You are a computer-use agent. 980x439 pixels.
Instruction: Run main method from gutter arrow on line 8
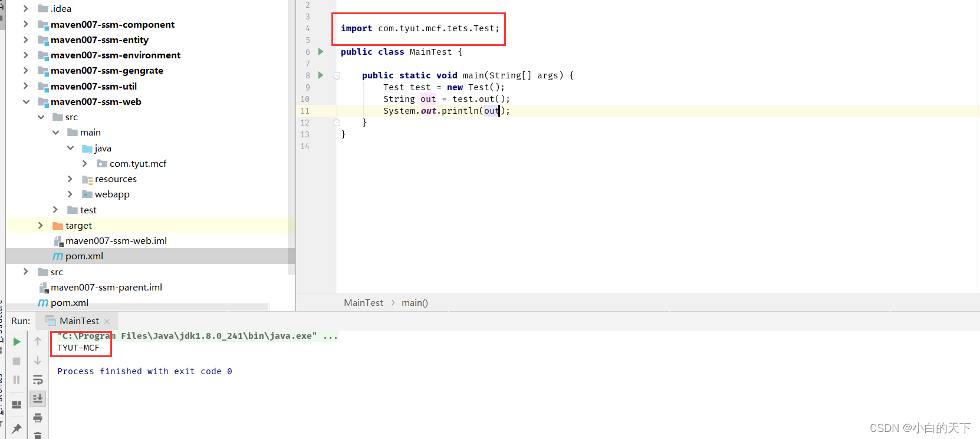tap(321, 75)
